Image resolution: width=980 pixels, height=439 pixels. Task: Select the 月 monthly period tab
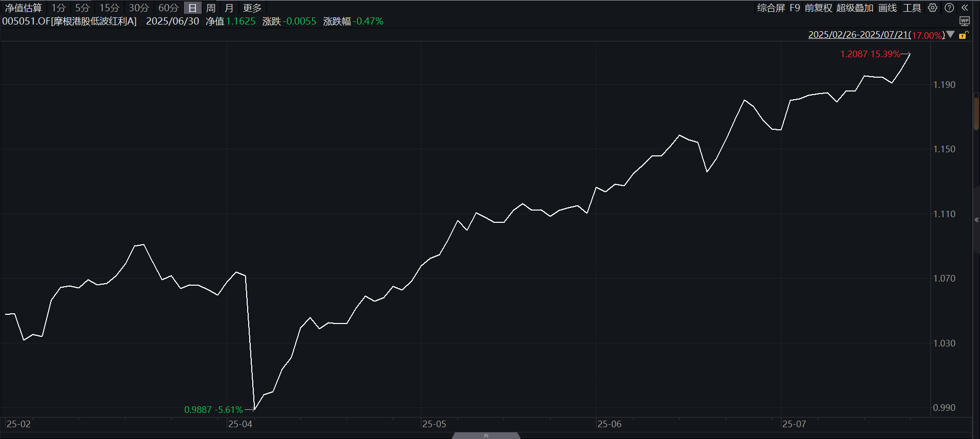coord(229,8)
